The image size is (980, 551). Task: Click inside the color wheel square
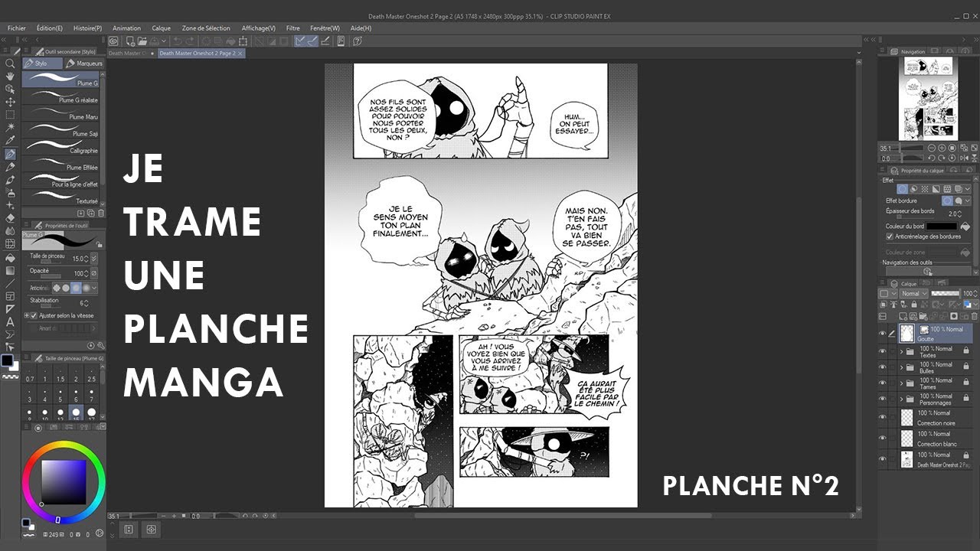[64, 481]
